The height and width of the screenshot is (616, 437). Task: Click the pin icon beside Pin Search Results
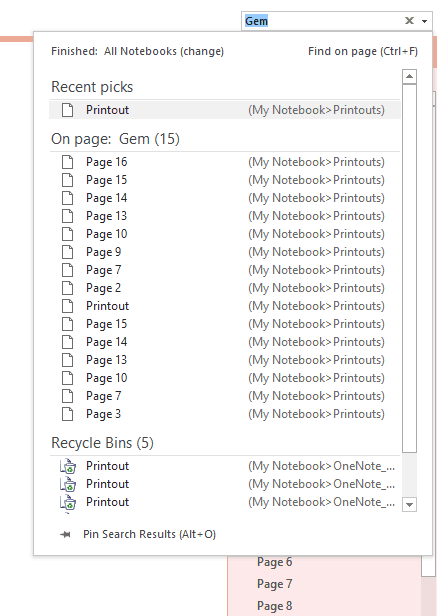coord(65,534)
